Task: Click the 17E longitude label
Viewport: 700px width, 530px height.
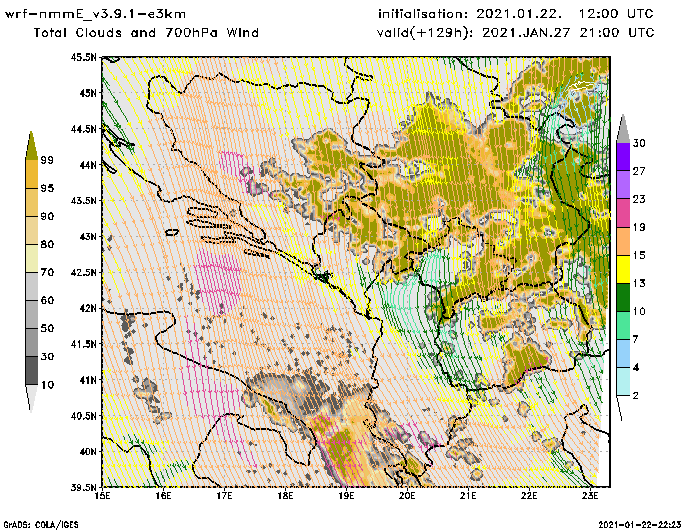Action: pyautogui.click(x=224, y=496)
